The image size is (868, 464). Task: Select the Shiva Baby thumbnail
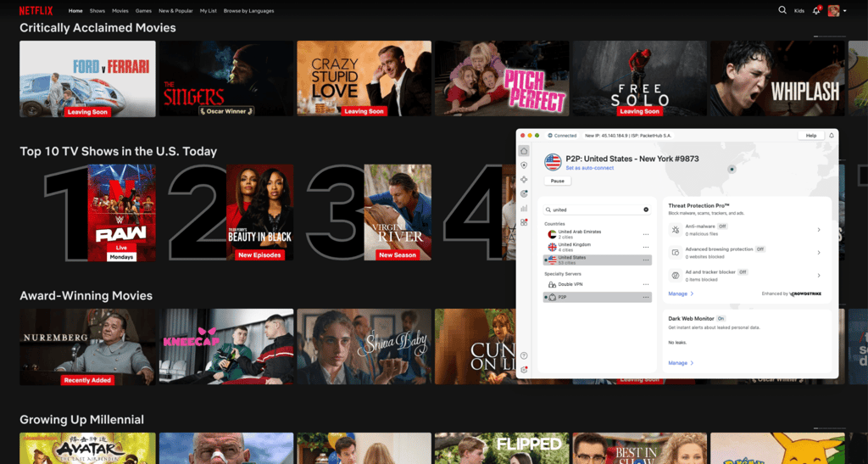pos(364,347)
